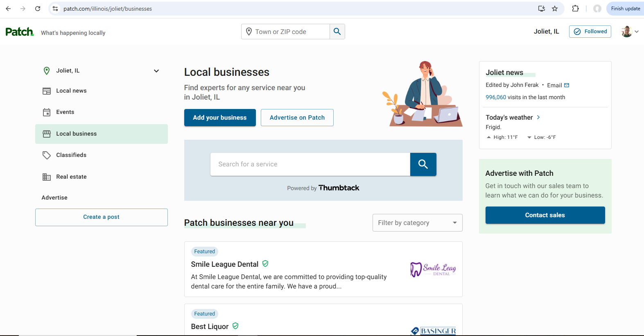Click the location pin in Town or ZIP field
Image resolution: width=644 pixels, height=336 pixels.
click(x=249, y=32)
